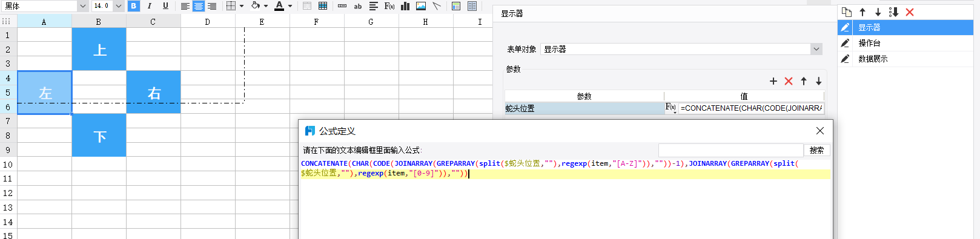Delete item with red X in right list
Screen dimensions: 980x239
tap(909, 12)
